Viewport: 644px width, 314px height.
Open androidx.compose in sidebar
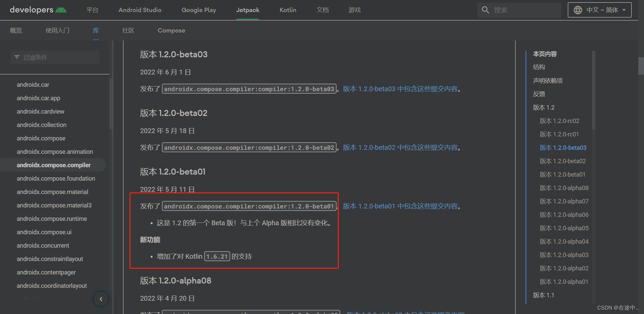click(x=41, y=138)
